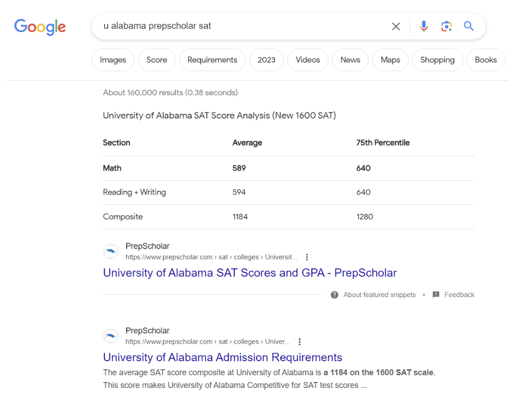Open University of Alabama Admission Requirements link
Viewport: 524px width, 420px height.
pyautogui.click(x=222, y=357)
